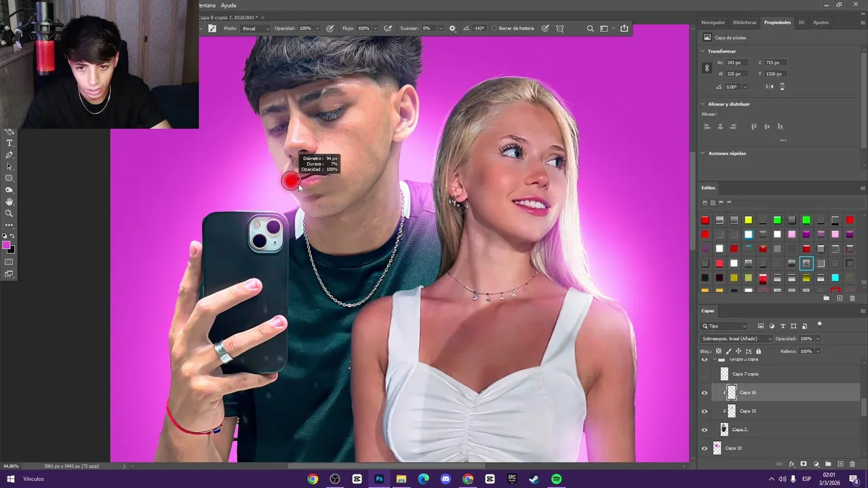
Task: Lock all with the padlock icon
Action: pyautogui.click(x=758, y=351)
